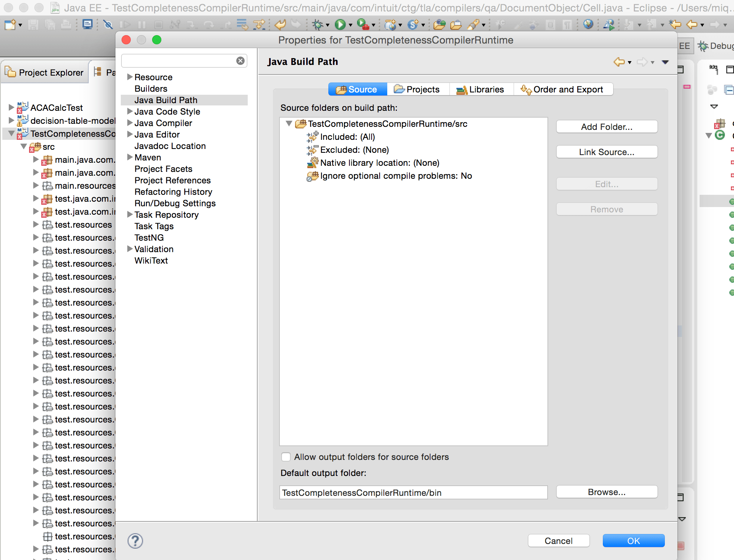Click the Debug bug toolbar icon
This screenshot has height=560, width=734.
pyautogui.click(x=318, y=25)
